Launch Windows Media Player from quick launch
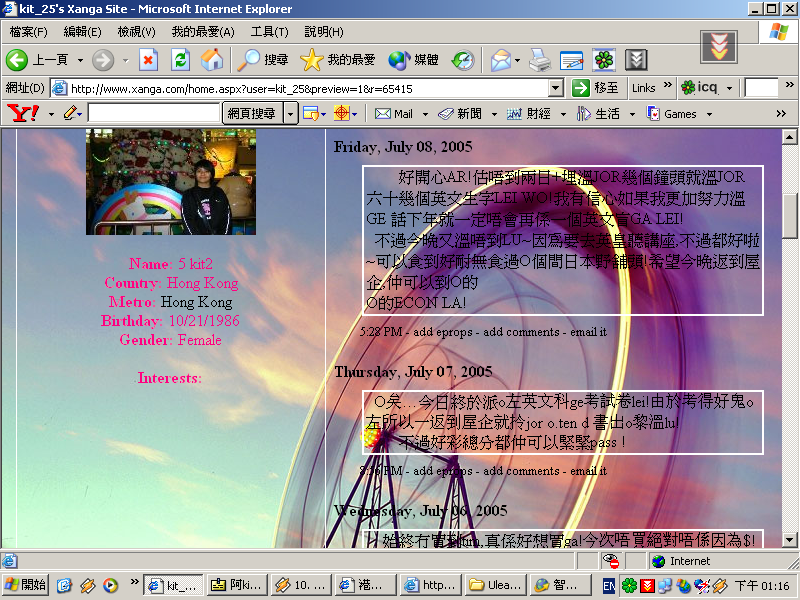This screenshot has width=800, height=600. pos(110,585)
